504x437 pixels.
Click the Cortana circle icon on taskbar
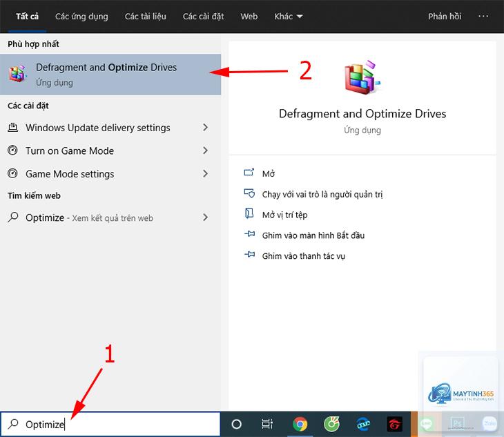pos(236,424)
